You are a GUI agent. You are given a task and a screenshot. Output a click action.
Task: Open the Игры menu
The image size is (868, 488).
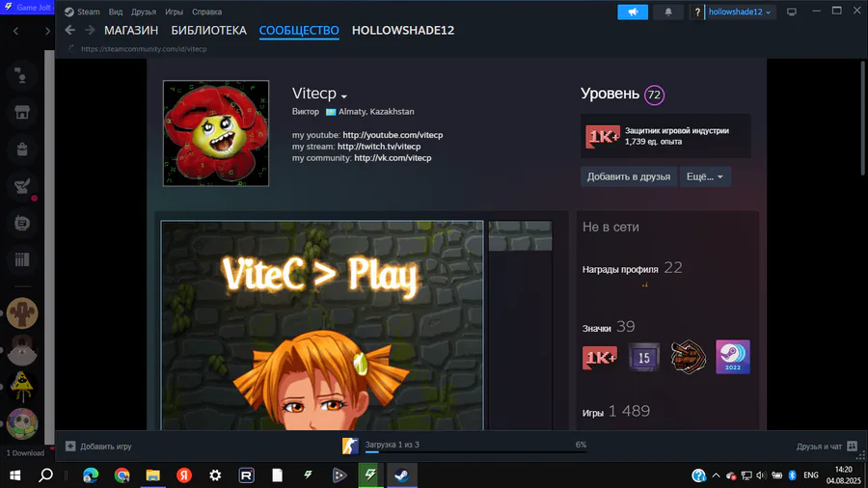[x=174, y=12]
